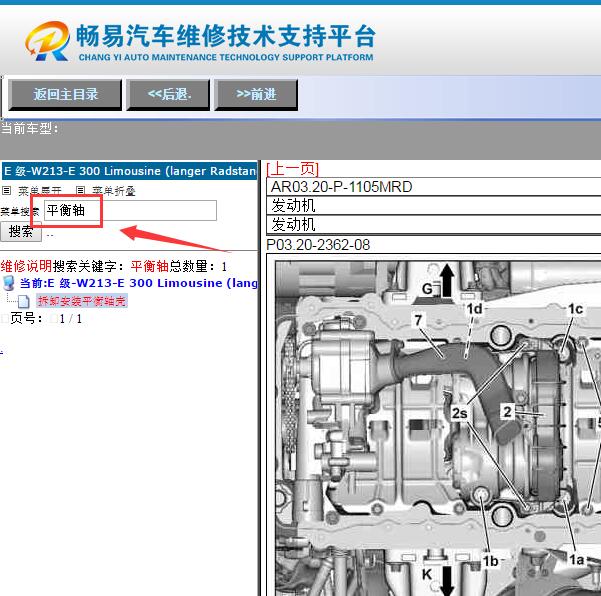Click the 维修说明 red heading text
The height and width of the screenshot is (596, 601).
[x=26, y=266]
